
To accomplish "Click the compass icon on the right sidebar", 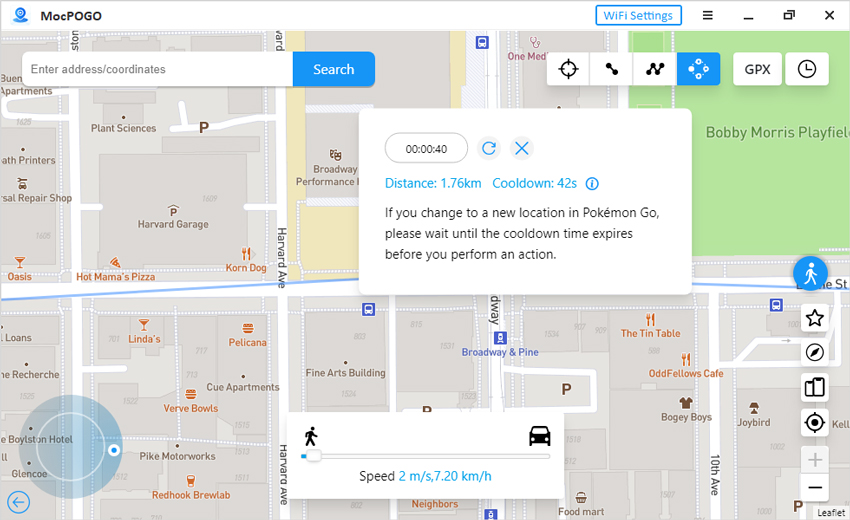I will click(814, 352).
